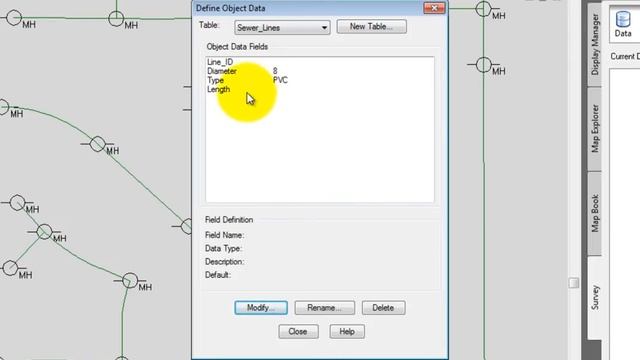Click the Rename button

(x=324, y=308)
